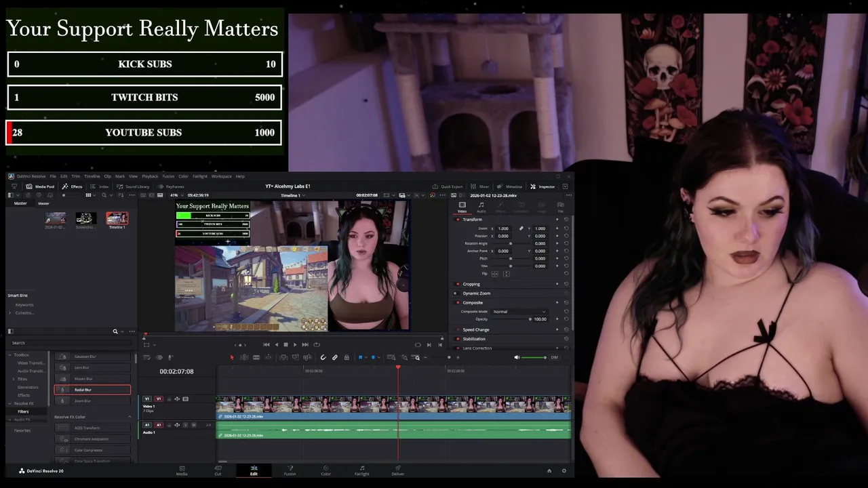Open the Sound Library panel
868x488 pixels.
pos(133,186)
